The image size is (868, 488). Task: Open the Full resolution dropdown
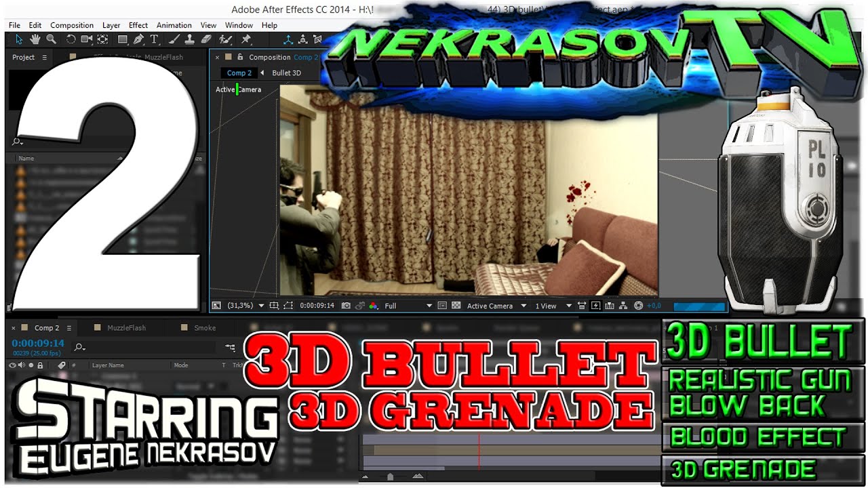(408, 306)
